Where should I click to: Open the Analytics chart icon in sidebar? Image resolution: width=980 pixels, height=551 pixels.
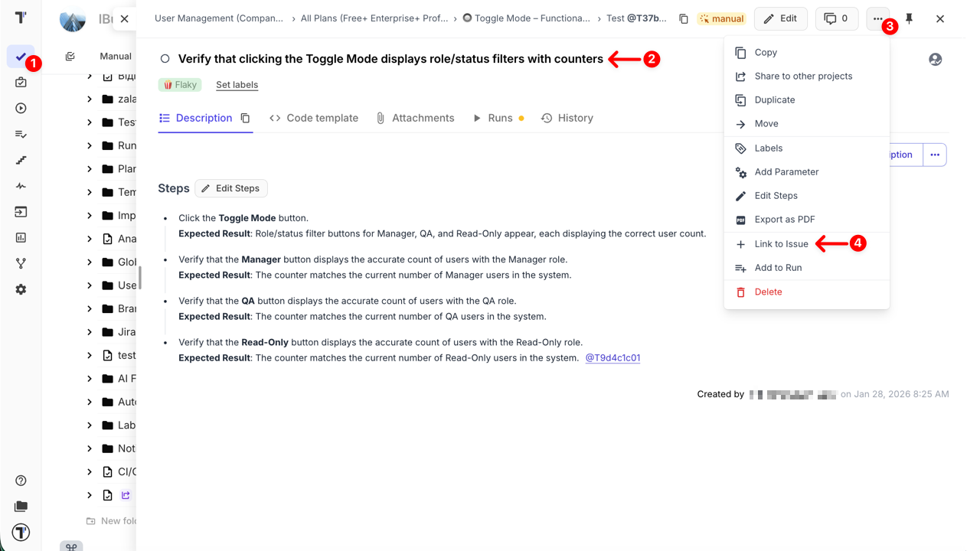tap(21, 238)
